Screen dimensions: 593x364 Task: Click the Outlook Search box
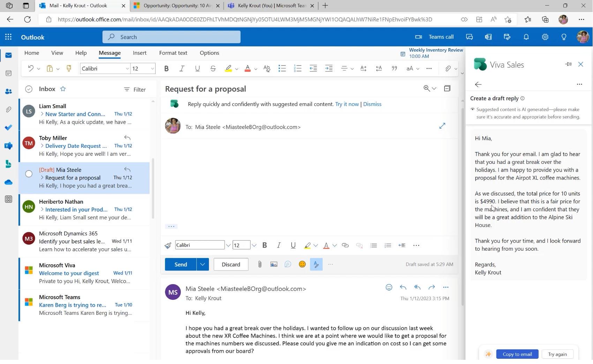click(171, 37)
